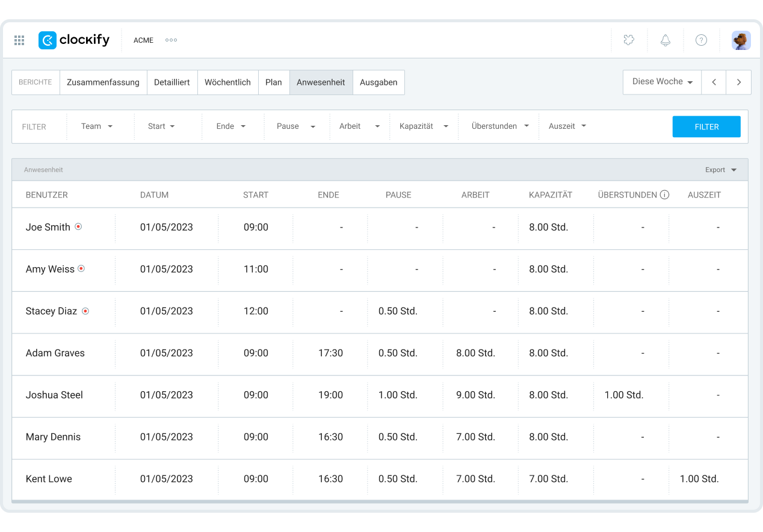The image size is (763, 532).
Task: Open the help question mark icon
Action: (701, 40)
